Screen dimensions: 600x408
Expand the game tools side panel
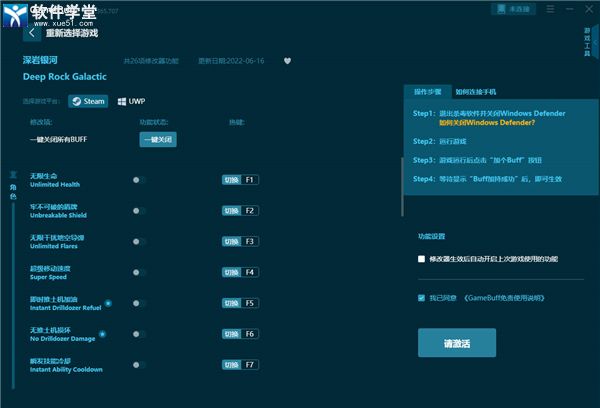(594, 41)
